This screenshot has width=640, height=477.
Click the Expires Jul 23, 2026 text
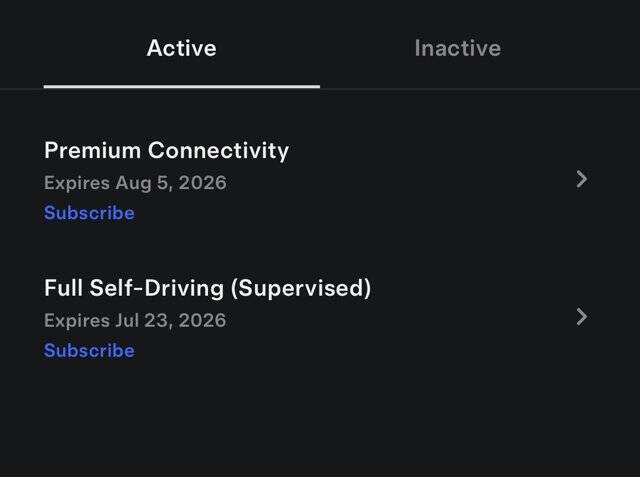coord(135,320)
